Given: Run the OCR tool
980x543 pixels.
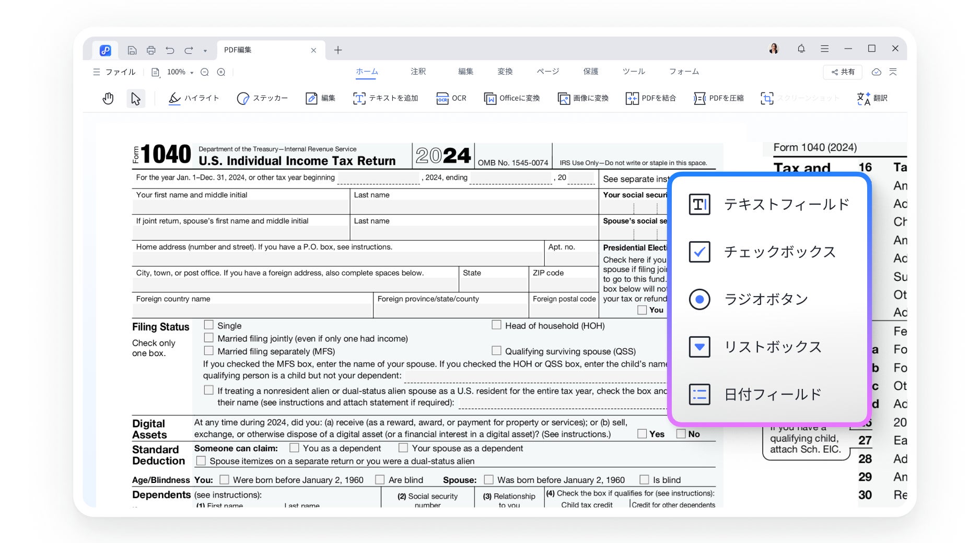Looking at the screenshot, I should (x=451, y=98).
